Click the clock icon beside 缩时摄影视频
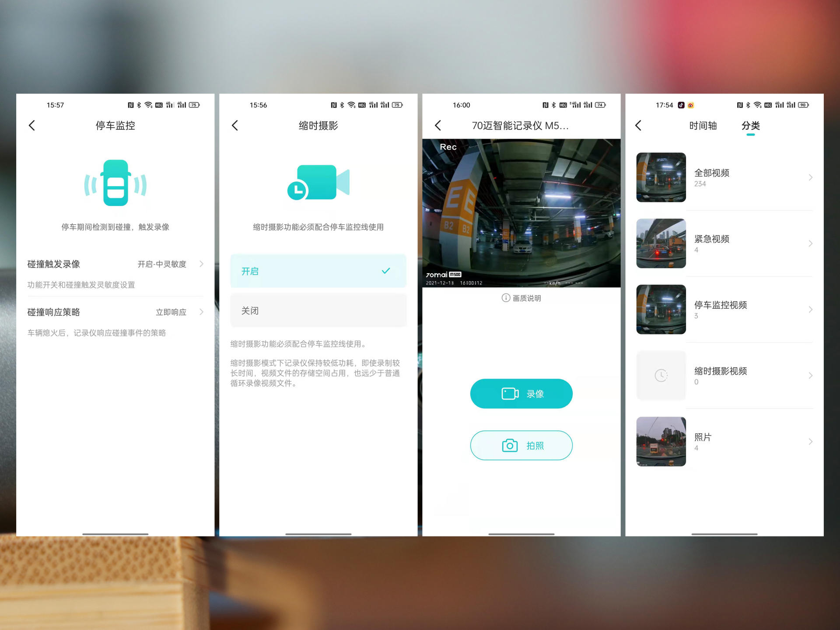The width and height of the screenshot is (840, 630). 661,375
